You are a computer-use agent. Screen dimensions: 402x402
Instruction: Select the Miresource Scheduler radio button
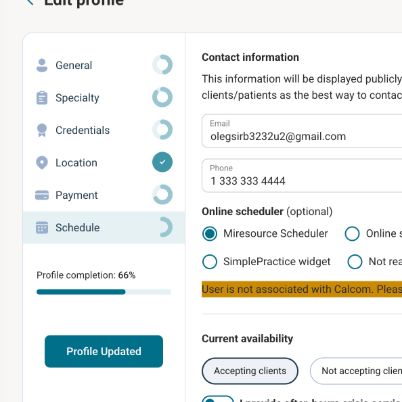[x=210, y=234]
